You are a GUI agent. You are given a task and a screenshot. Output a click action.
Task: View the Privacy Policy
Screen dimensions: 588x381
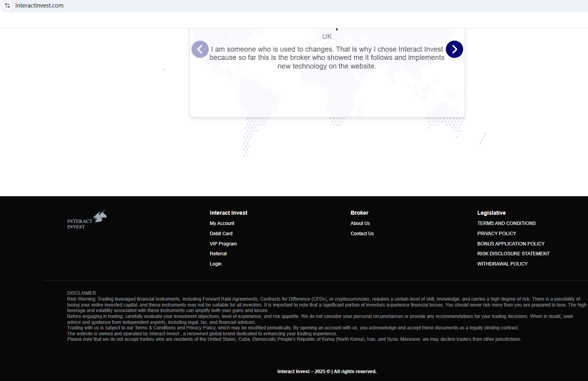click(x=496, y=234)
